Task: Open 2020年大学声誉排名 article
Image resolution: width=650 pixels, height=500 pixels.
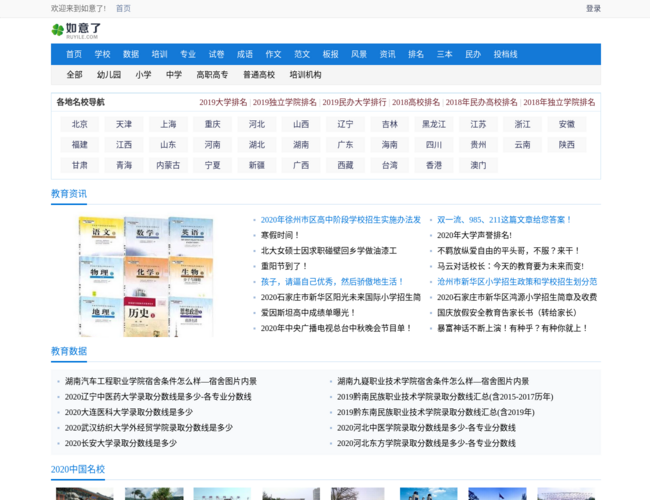Action: 475,235
